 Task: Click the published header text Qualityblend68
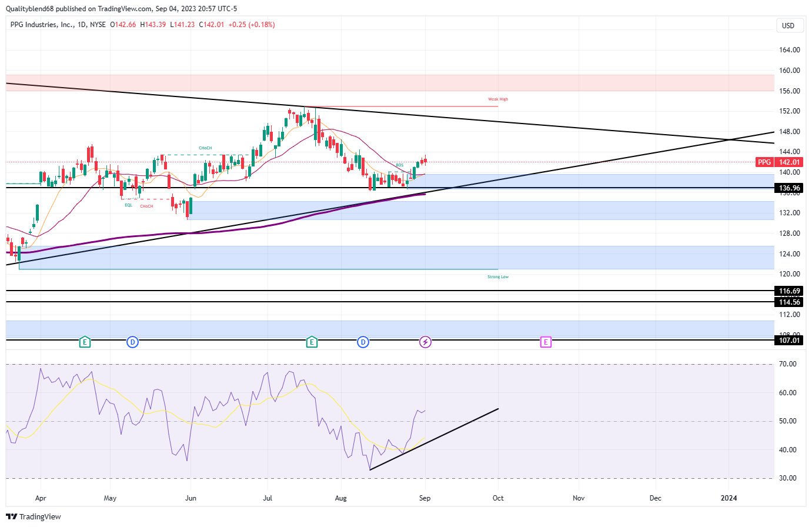tap(29, 9)
